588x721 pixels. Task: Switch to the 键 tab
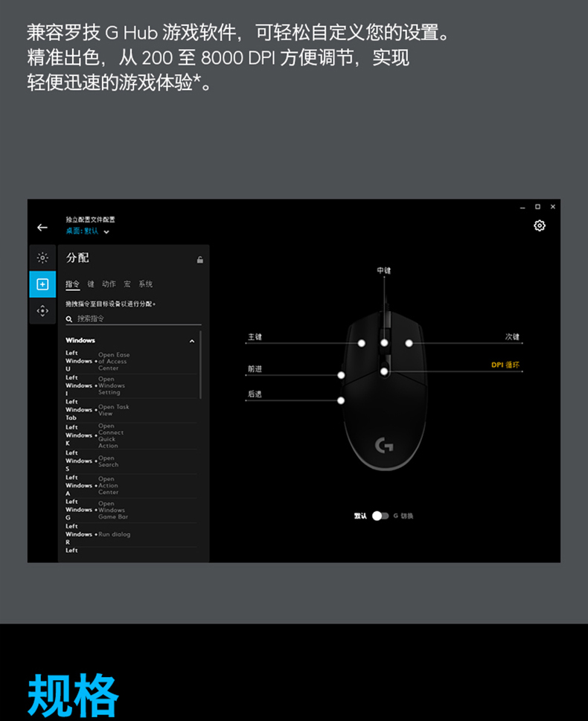pos(91,284)
